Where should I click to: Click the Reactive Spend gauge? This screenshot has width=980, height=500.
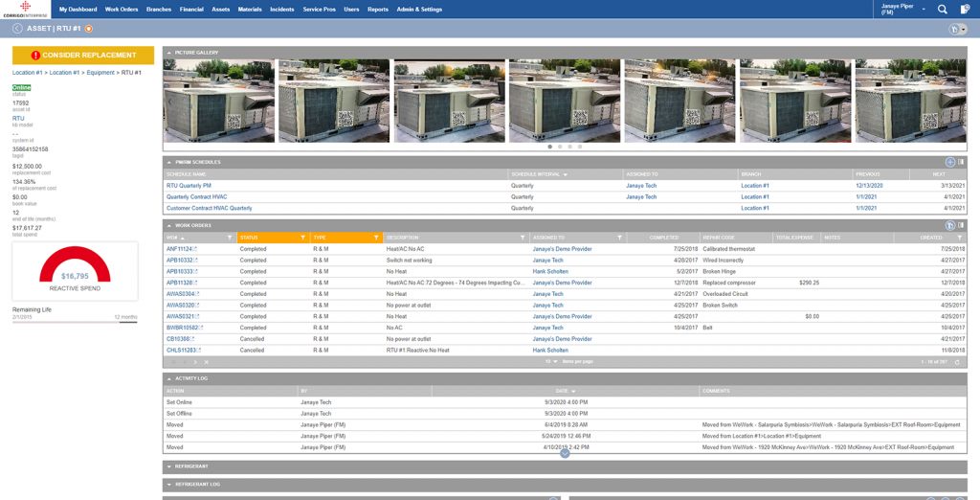(x=75, y=271)
